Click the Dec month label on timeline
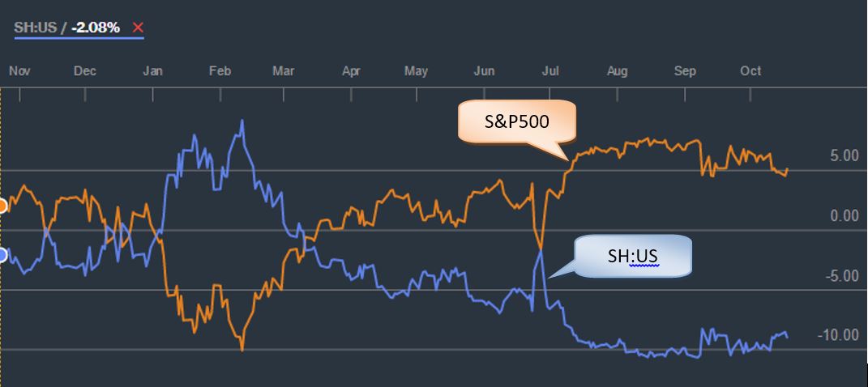The image size is (868, 387). 85,71
